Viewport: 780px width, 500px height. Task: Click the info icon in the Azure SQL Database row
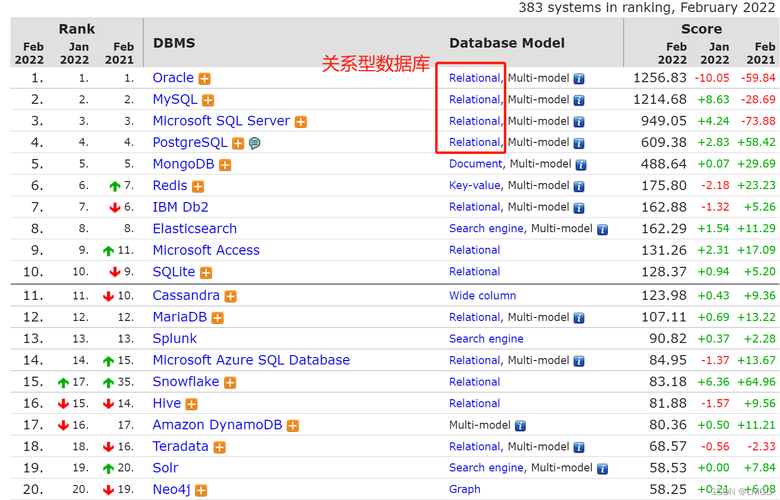pyautogui.click(x=579, y=361)
